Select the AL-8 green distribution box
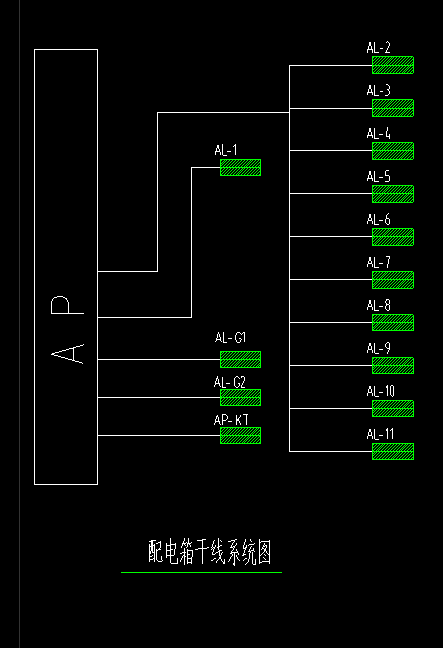Image resolution: width=443 pixels, height=648 pixels. point(393,323)
